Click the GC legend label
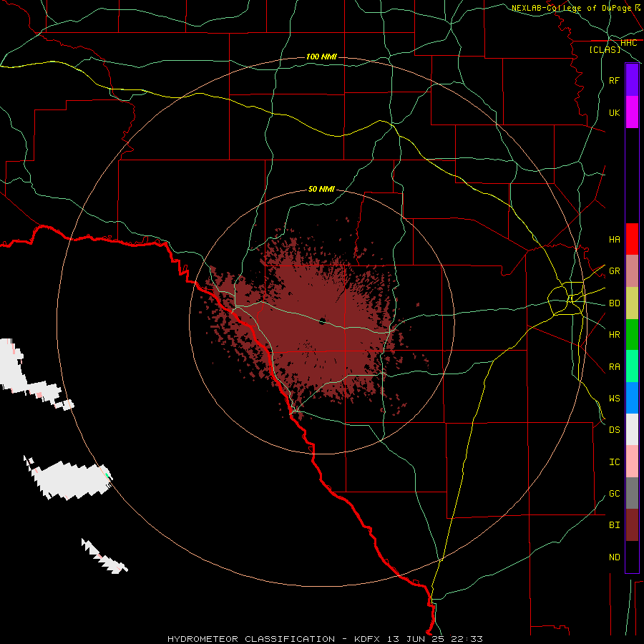Screen dimensions: 644x644 point(614,494)
